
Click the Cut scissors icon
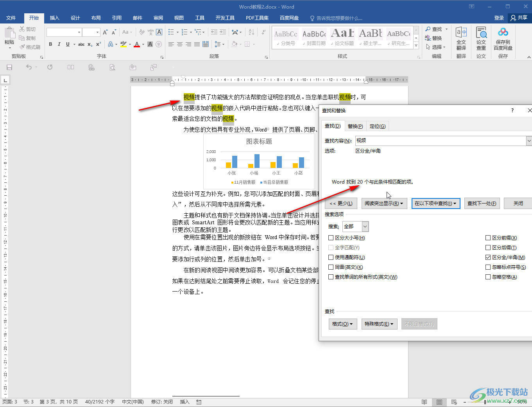22,29
